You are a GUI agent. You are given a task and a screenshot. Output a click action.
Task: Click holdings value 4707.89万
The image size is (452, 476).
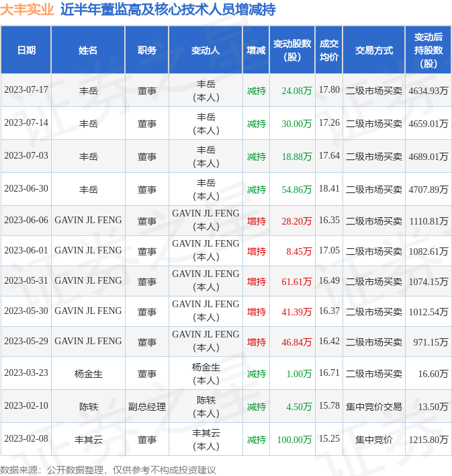pos(428,190)
